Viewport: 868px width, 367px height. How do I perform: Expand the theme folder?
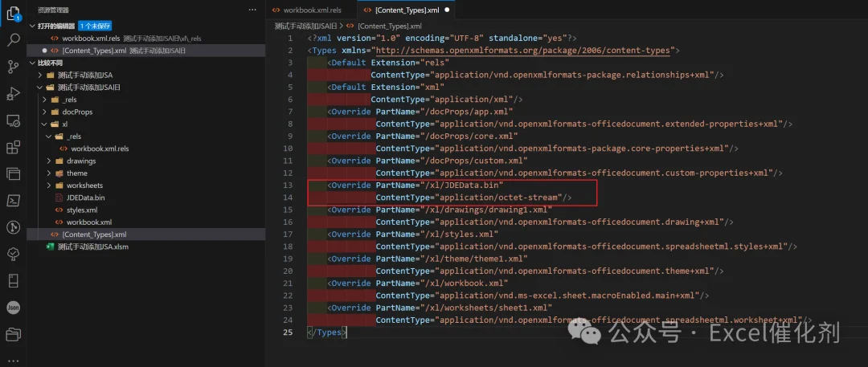point(49,173)
